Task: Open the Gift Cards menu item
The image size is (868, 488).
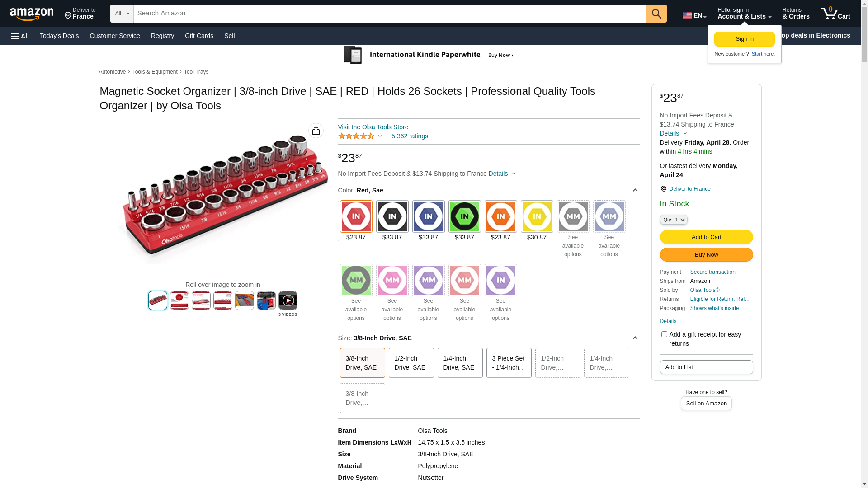Action: tap(199, 36)
